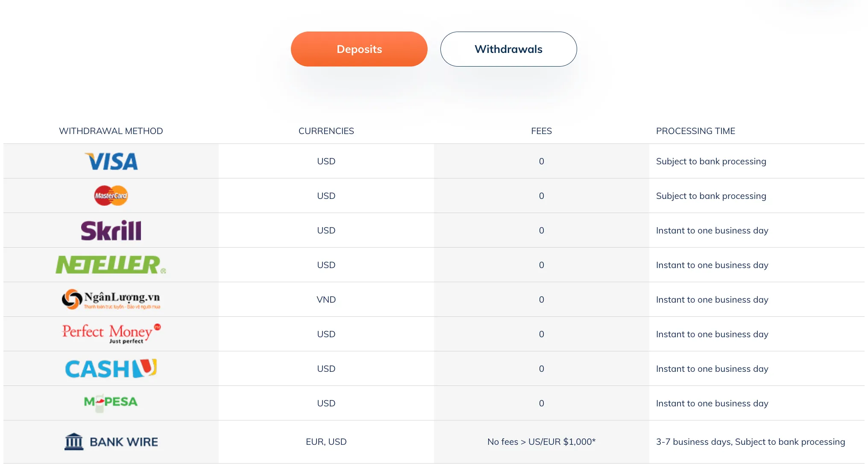Click Neteller row processing time text
The width and height of the screenshot is (868, 467).
click(712, 265)
